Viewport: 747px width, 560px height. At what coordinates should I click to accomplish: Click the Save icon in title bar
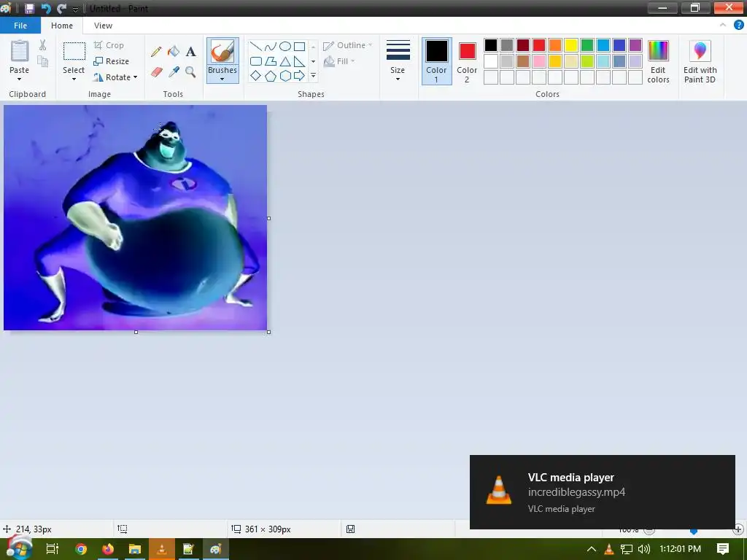pyautogui.click(x=29, y=9)
